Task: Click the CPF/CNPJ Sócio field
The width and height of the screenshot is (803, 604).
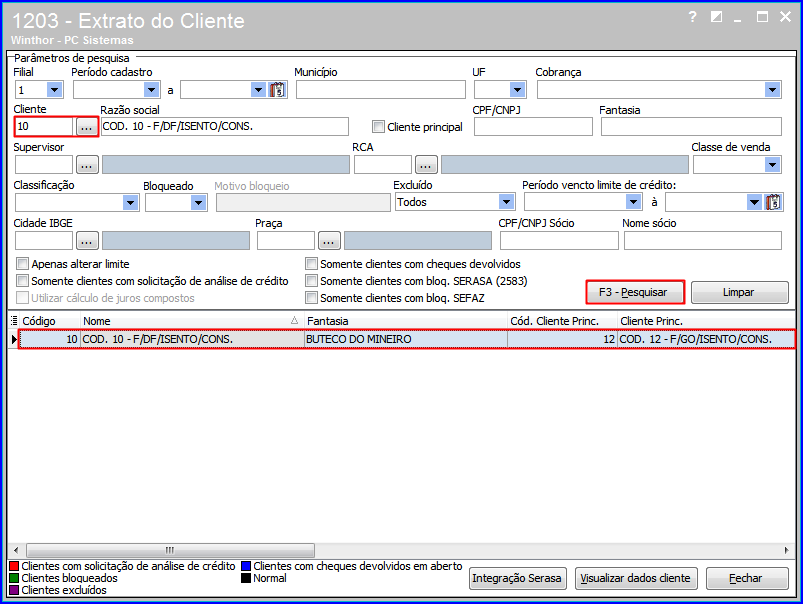Action: coord(559,241)
